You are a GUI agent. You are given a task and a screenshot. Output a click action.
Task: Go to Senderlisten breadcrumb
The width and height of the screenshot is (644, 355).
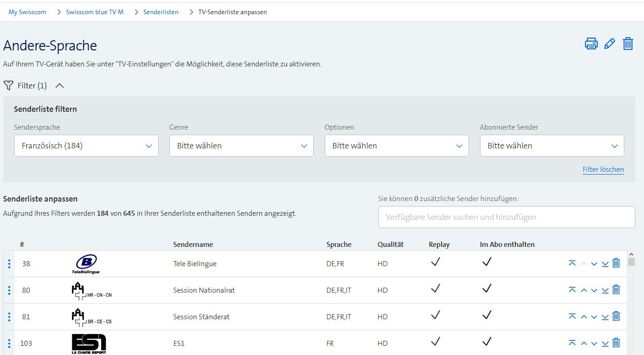161,12
